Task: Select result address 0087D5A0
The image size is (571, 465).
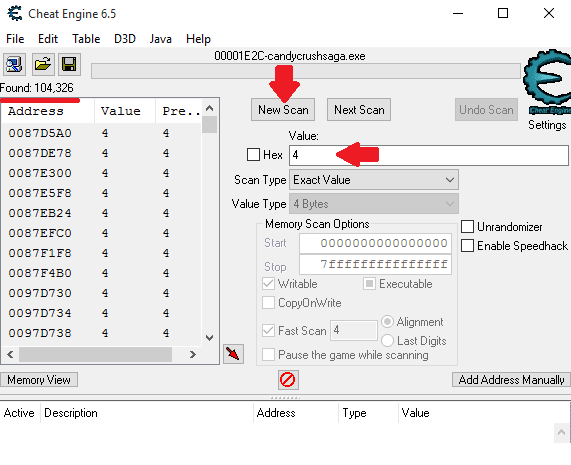Action: (x=40, y=133)
